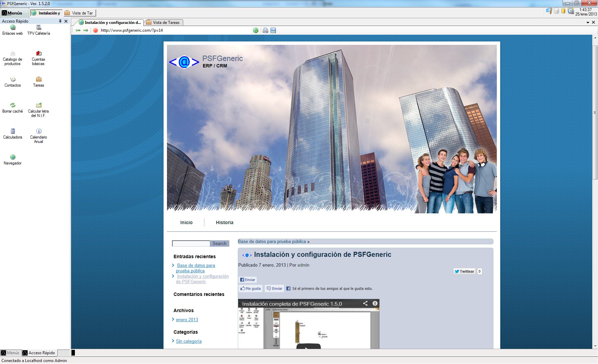Screen dimensions: 598x364
Task: Launch the Calculadora shortcut
Action: 12,134
